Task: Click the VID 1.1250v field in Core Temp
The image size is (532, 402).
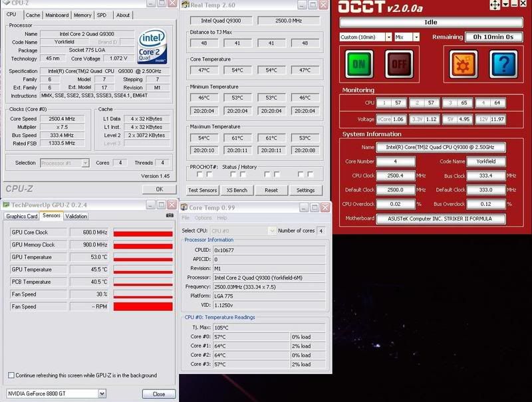Action: click(269, 305)
